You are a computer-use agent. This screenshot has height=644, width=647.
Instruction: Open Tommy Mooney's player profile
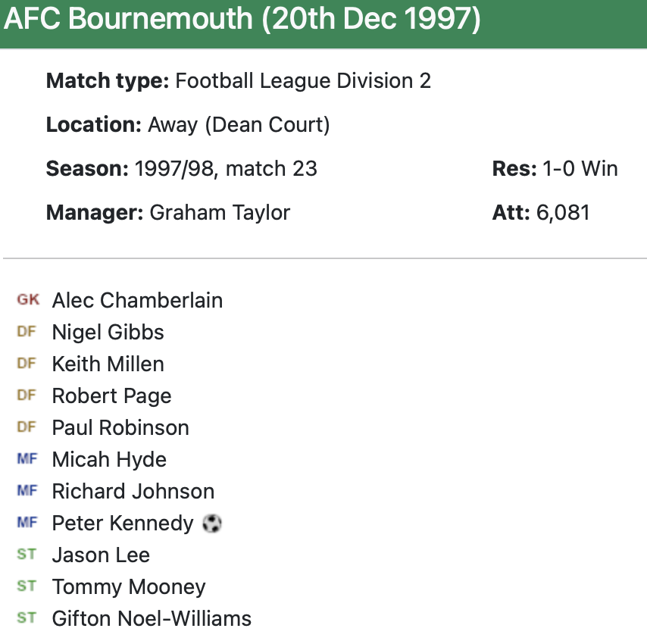pyautogui.click(x=129, y=587)
